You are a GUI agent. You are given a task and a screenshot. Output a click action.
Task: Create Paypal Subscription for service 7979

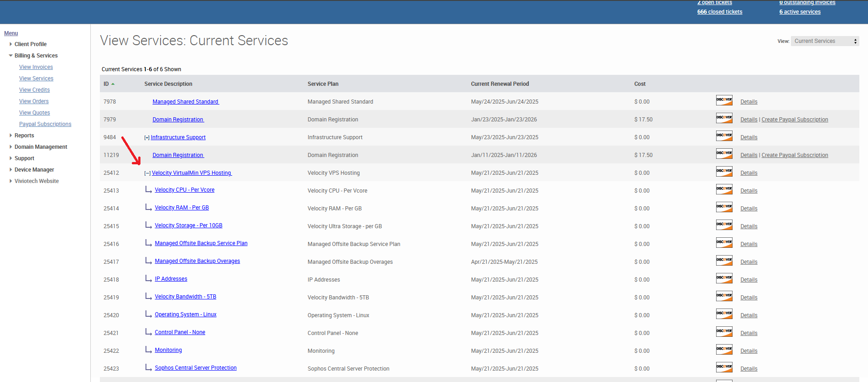pyautogui.click(x=795, y=120)
